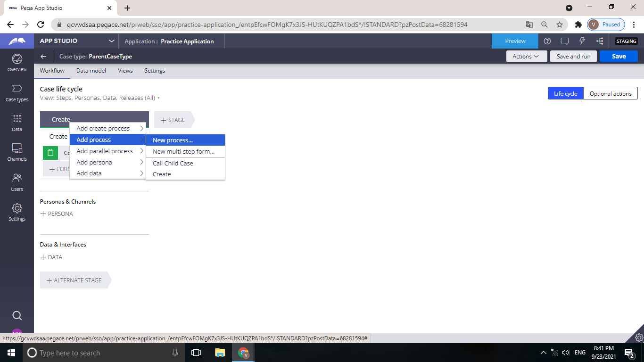The height and width of the screenshot is (362, 644).
Task: Open STAGING environment switcher
Action: [627, 41]
